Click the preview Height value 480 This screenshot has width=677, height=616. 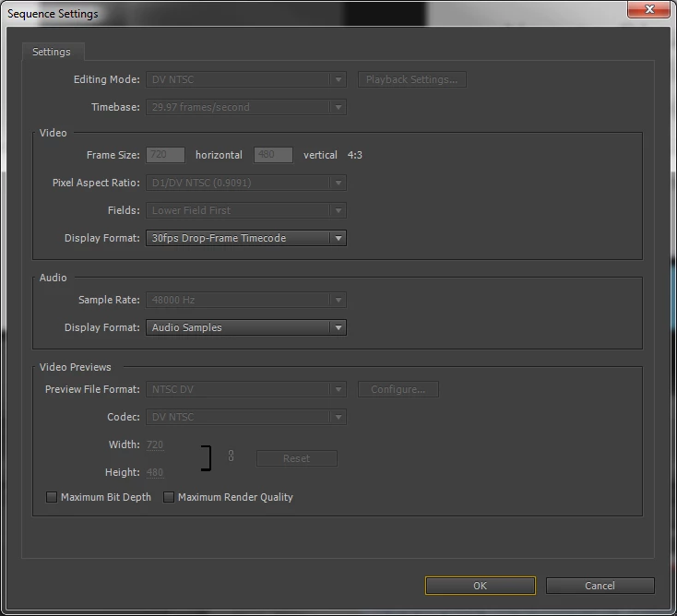tap(155, 472)
